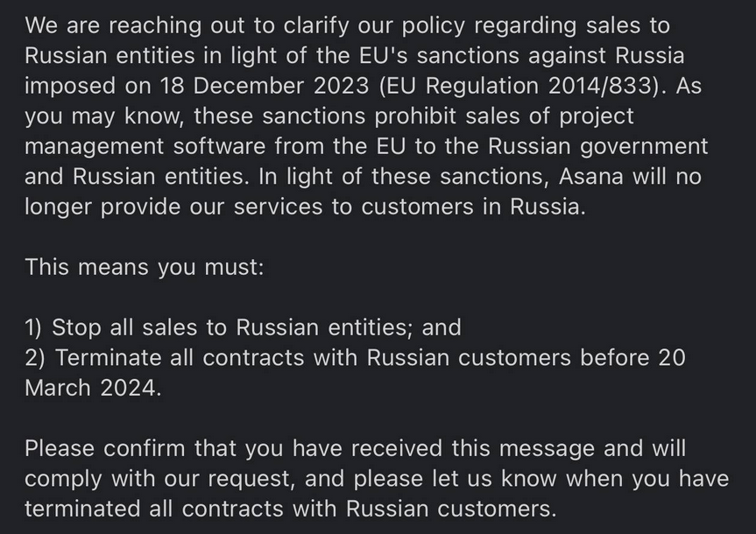Viewport: 756px width, 534px height.
Task: Click the line "This means you must:"
Action: (x=144, y=267)
